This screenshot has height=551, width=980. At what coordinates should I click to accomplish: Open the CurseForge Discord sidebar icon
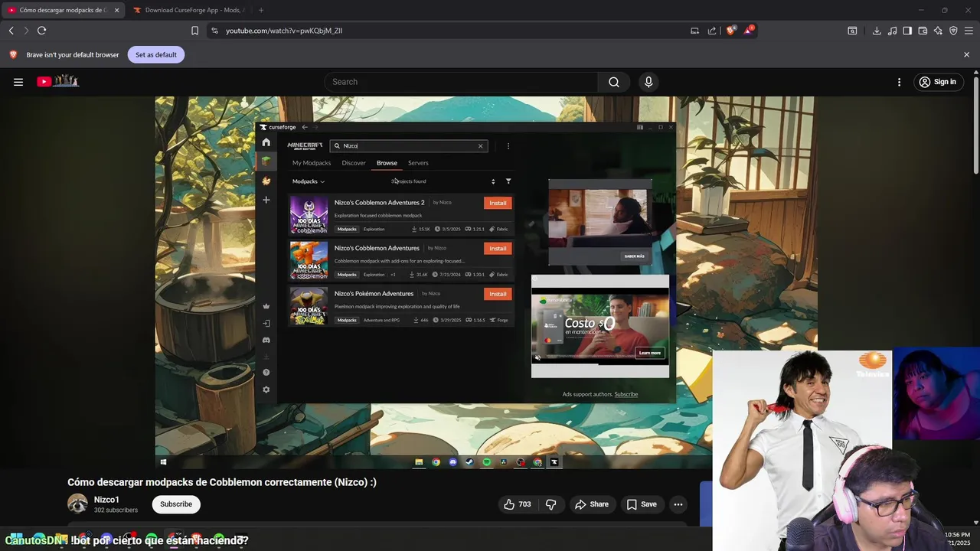[266, 340]
